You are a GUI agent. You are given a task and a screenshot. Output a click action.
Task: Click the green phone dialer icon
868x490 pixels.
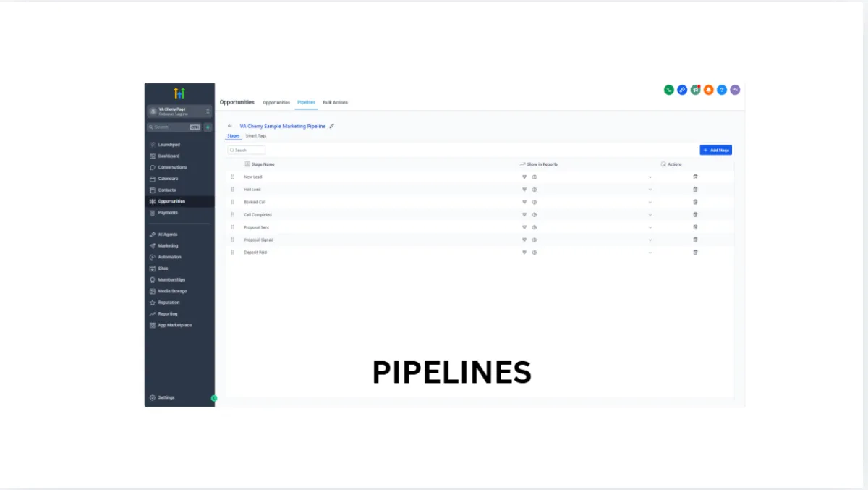point(669,90)
